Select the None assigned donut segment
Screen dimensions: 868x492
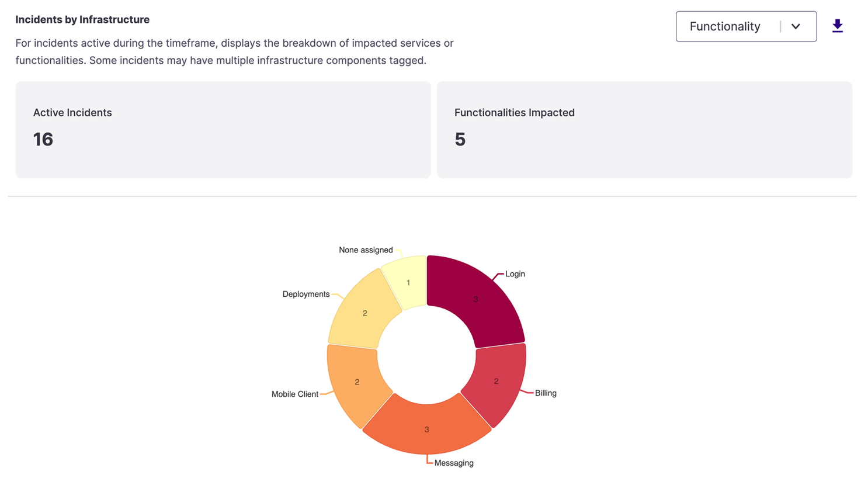[408, 282]
